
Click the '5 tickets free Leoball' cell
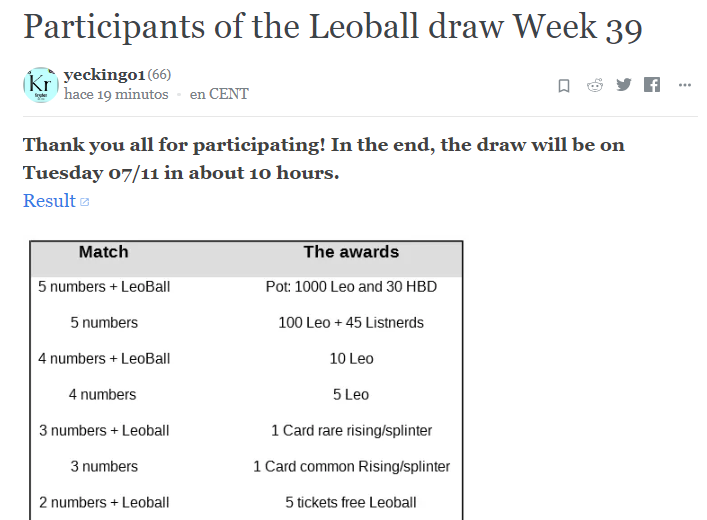(351, 502)
